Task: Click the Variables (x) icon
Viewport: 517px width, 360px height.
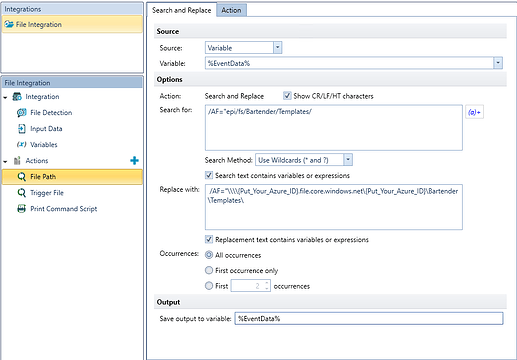Action: click(22, 144)
